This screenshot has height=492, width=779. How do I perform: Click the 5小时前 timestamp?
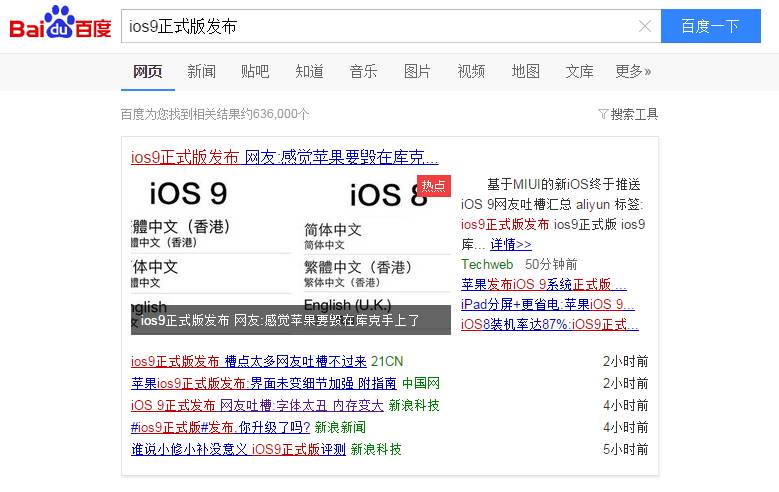tap(625, 449)
